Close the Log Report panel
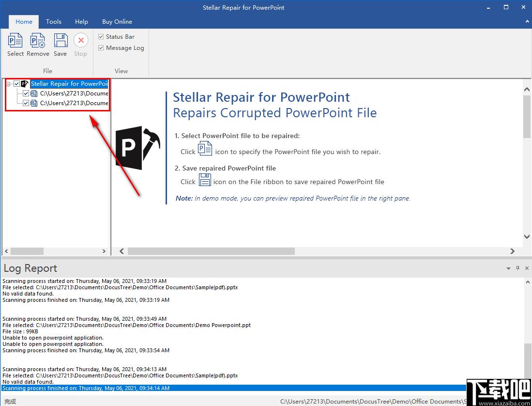 pos(527,268)
